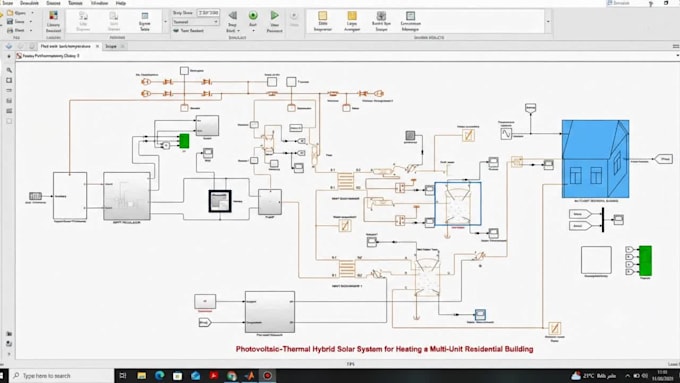Click the Windows taskbar search box

tap(62, 376)
